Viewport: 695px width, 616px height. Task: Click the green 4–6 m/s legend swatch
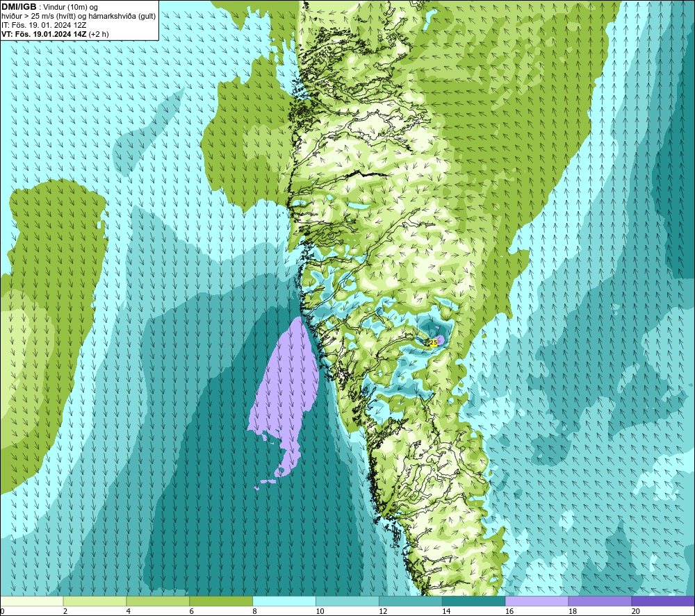tap(158, 601)
